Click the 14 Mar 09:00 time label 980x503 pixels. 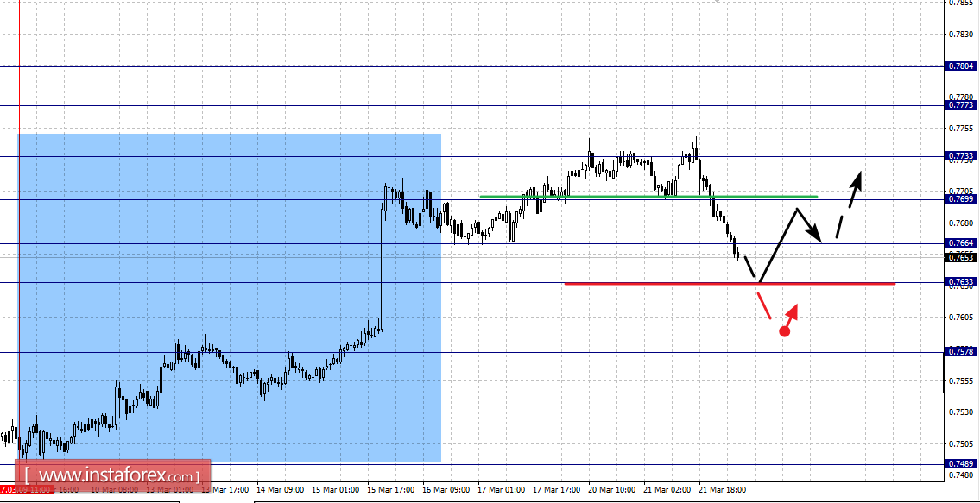point(281,489)
